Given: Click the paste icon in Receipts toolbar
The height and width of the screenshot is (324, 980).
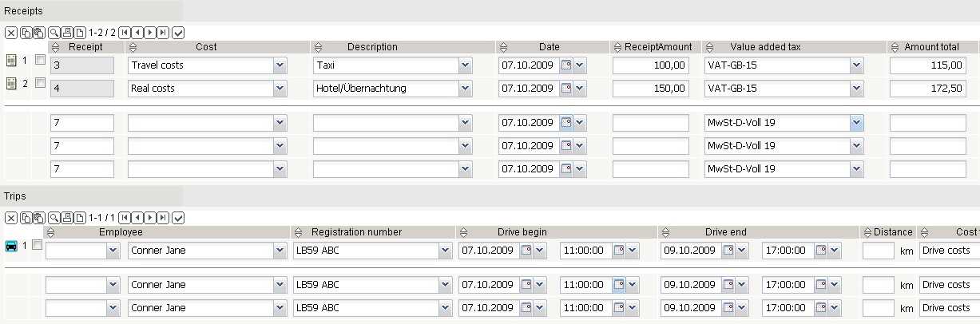Looking at the screenshot, I should (x=38, y=33).
